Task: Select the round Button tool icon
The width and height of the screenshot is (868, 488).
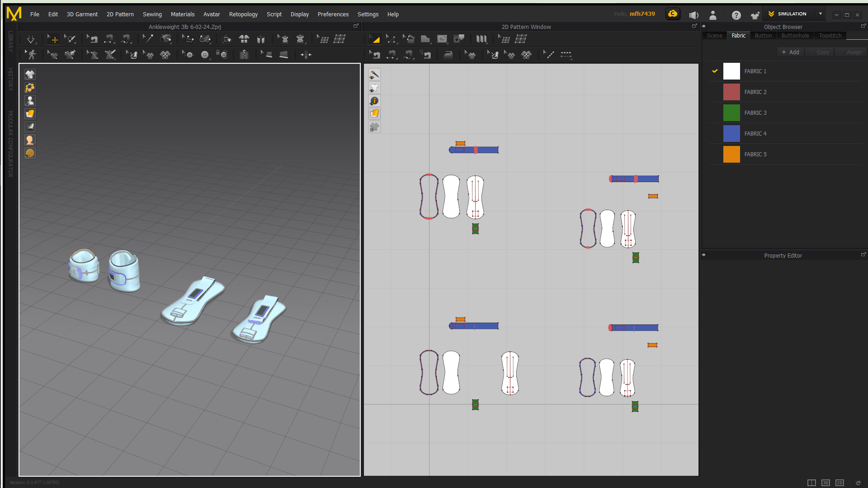Action: (x=205, y=55)
